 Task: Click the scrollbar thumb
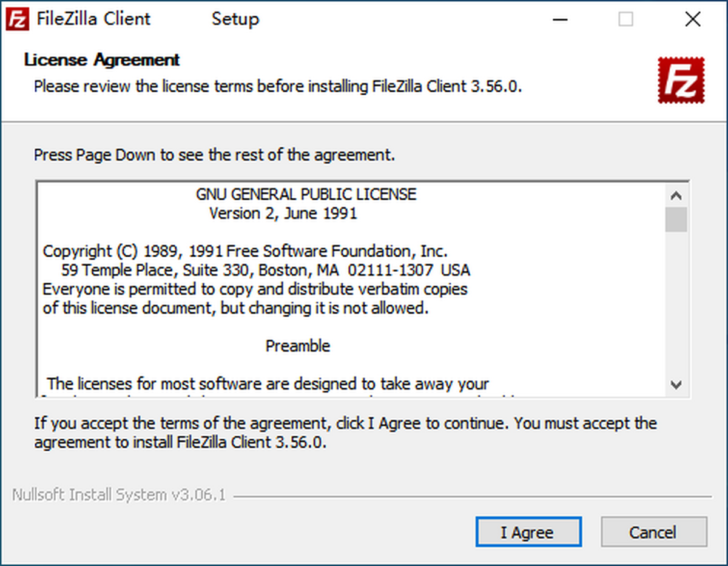pos(676,218)
